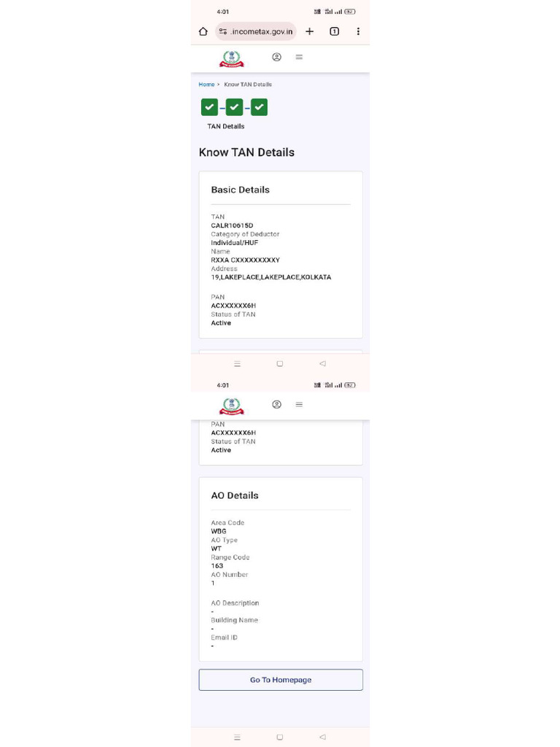Viewport: 560px width, 747px height.
Task: Open a new tab with the plus icon
Action: tap(309, 31)
